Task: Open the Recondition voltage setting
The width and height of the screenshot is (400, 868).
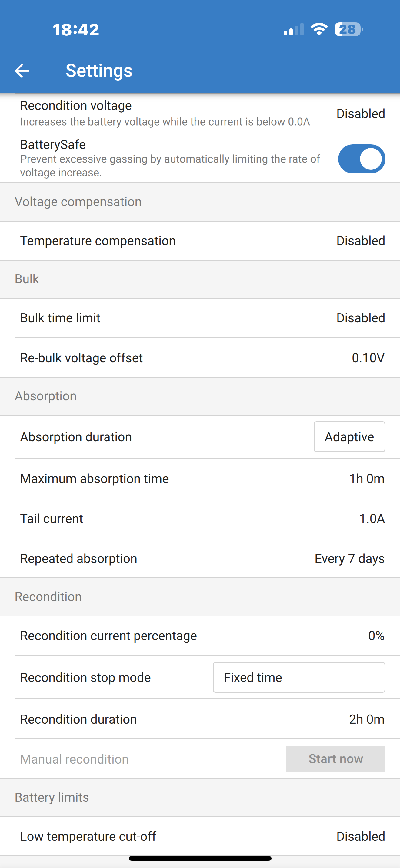Action: 200,113
